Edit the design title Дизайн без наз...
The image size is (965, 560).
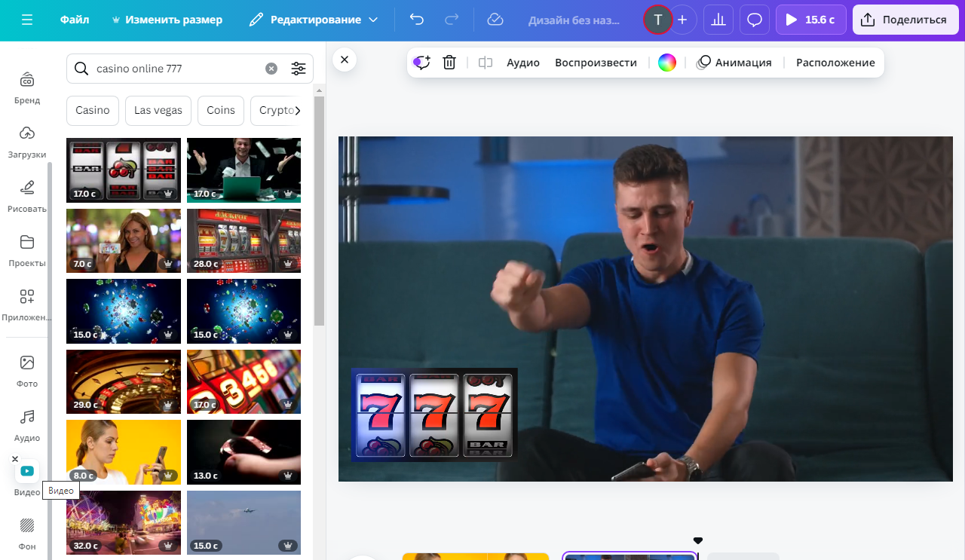[x=574, y=20]
